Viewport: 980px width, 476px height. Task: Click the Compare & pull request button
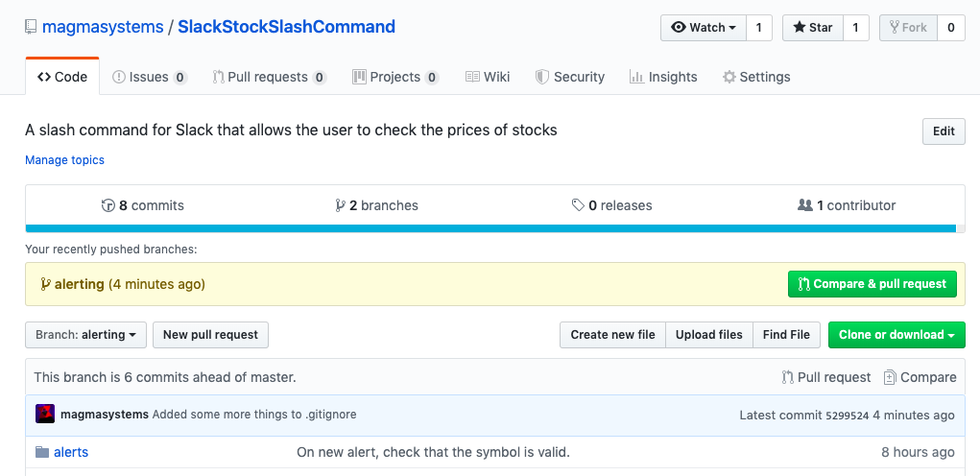(872, 284)
